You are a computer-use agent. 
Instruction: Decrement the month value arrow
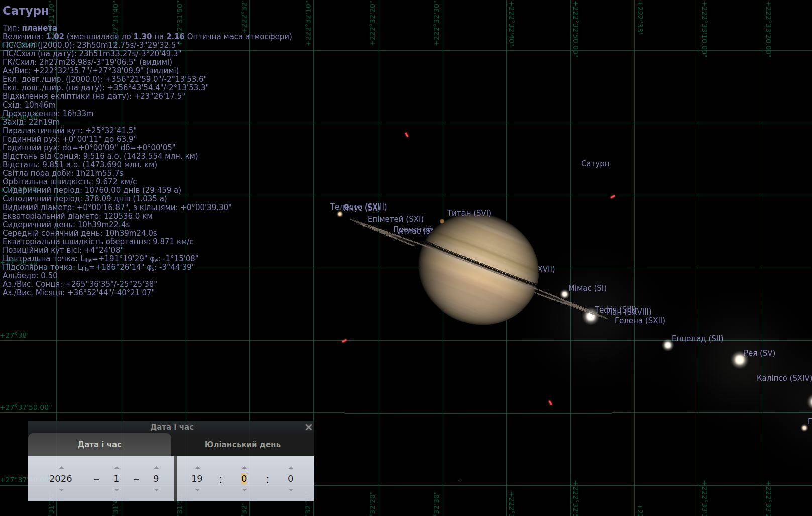point(117,490)
